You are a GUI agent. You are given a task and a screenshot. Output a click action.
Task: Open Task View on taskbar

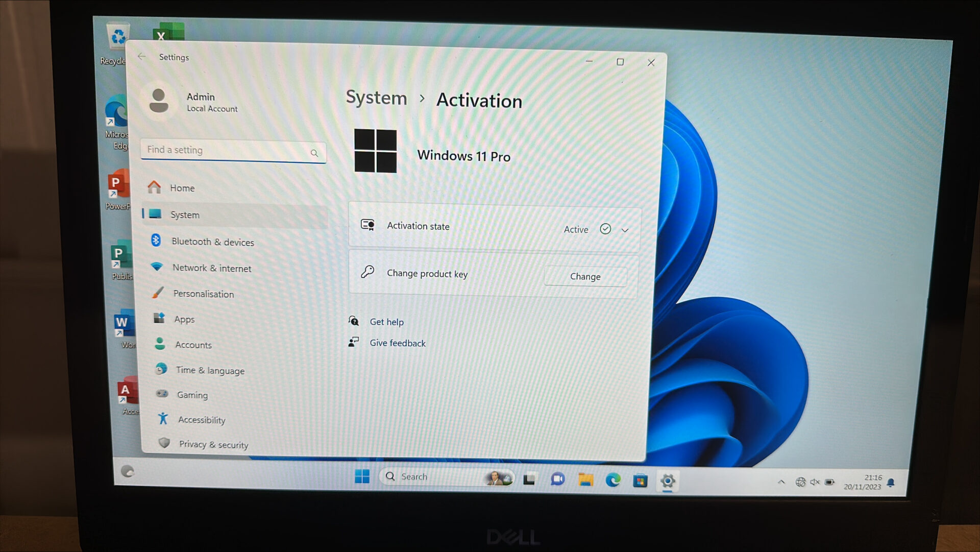tap(529, 479)
